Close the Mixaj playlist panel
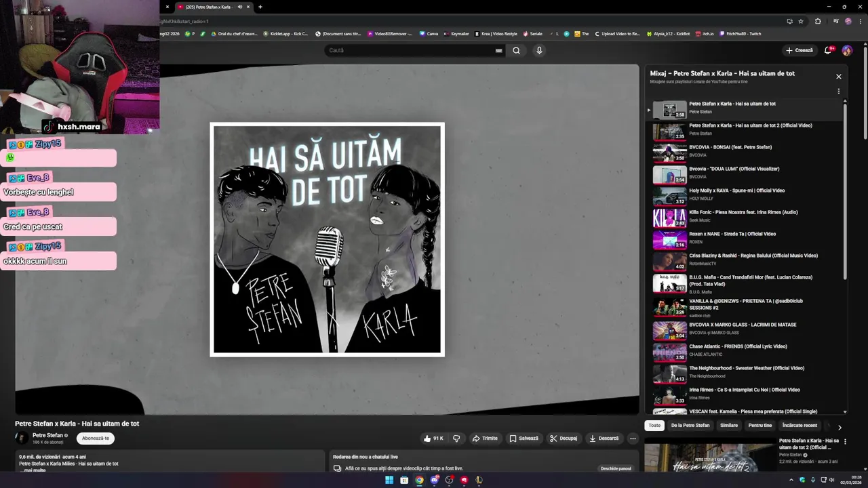 [839, 77]
